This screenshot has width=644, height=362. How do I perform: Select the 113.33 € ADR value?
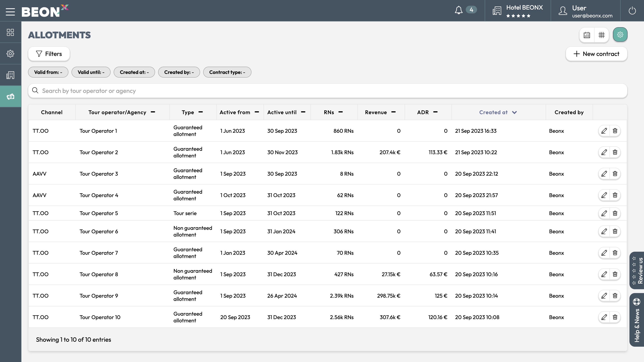tap(438, 152)
